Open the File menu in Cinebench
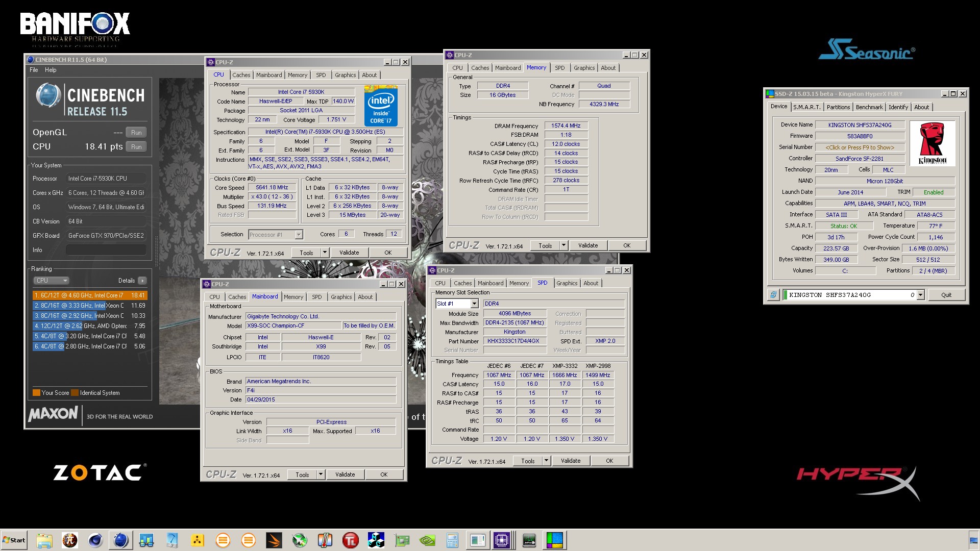This screenshot has width=980, height=551. [x=34, y=70]
